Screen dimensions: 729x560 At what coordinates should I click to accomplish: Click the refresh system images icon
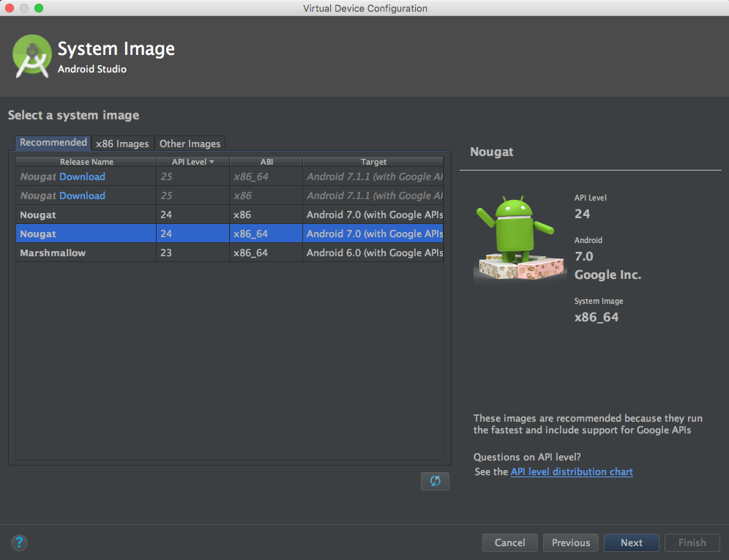point(435,481)
